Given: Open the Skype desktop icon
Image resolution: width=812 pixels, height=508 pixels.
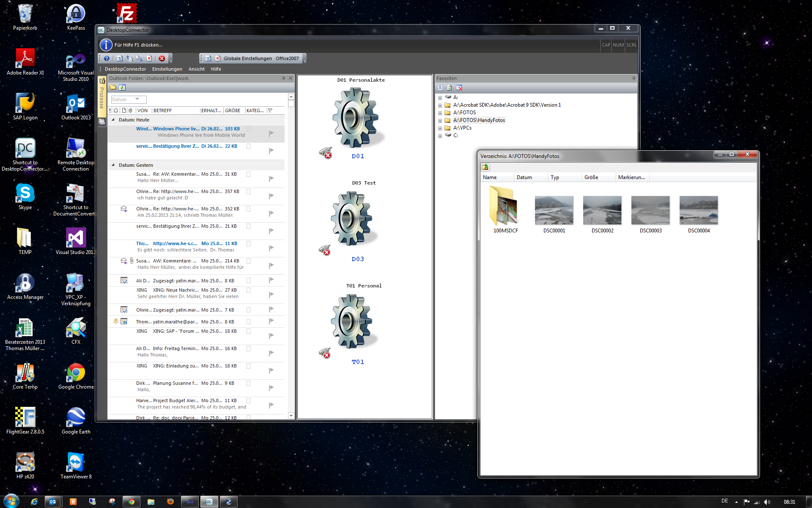Looking at the screenshot, I should tap(25, 197).
